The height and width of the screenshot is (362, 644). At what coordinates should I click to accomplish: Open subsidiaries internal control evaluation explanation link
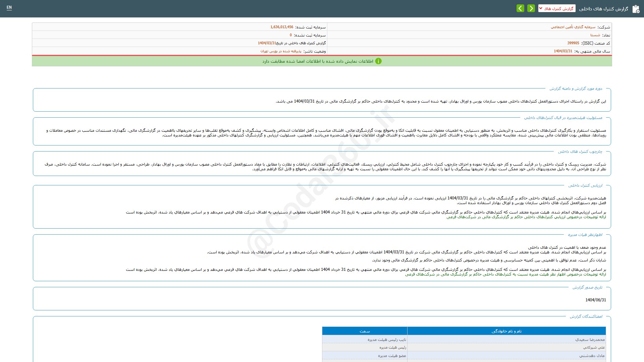click(526, 217)
